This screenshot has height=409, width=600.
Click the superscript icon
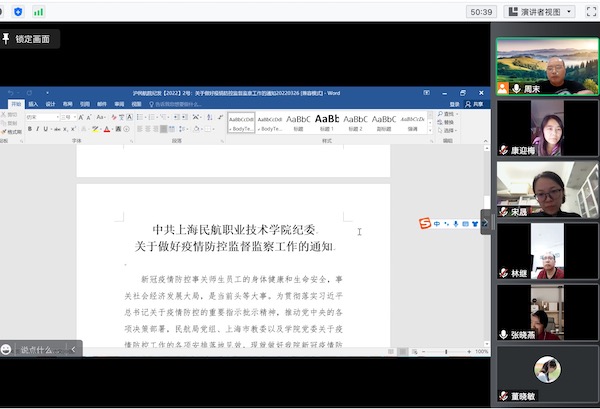pos(73,129)
